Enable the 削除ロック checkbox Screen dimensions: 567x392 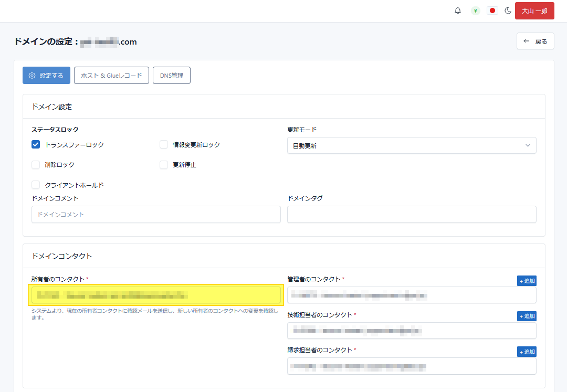36,165
